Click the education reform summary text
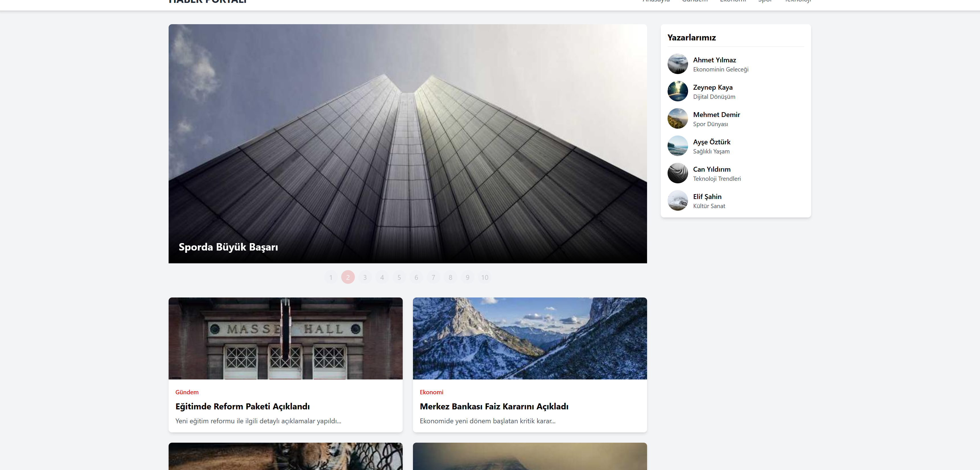The height and width of the screenshot is (470, 980). [258, 421]
